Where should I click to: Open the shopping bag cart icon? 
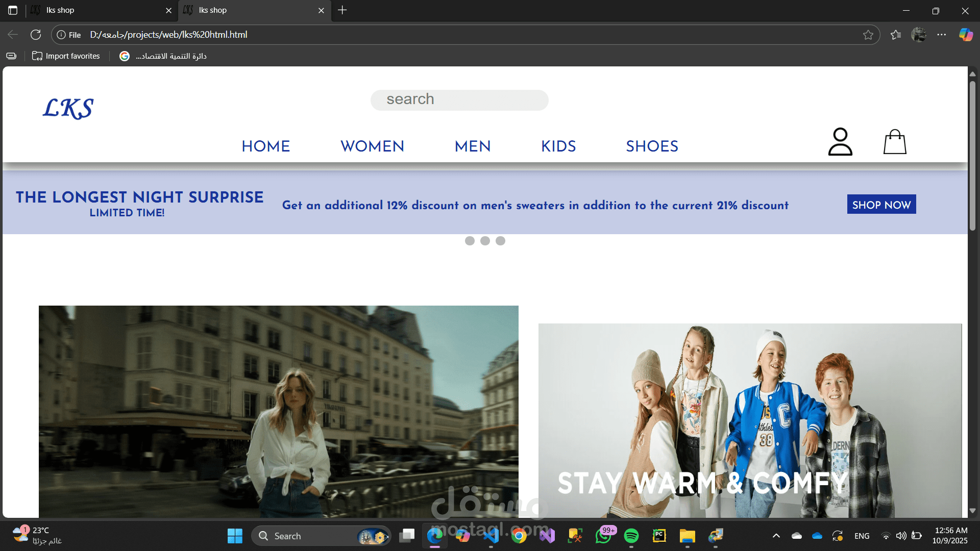[x=895, y=142]
